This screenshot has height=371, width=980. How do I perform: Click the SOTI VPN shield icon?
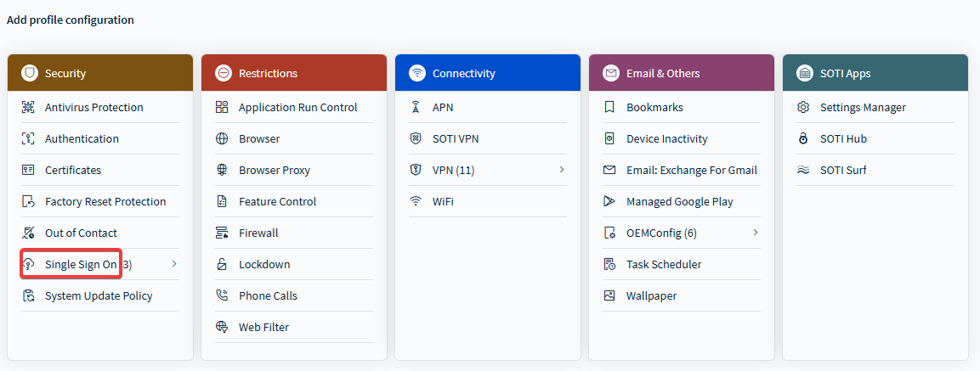416,139
